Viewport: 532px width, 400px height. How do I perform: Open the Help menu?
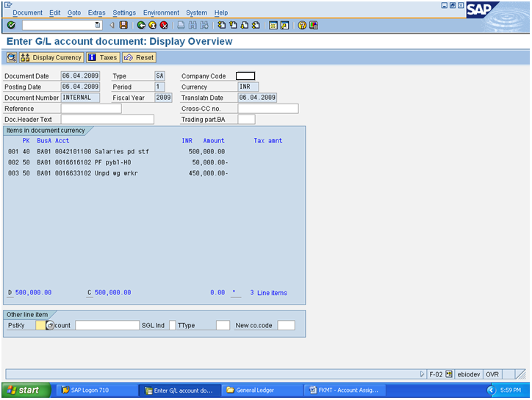[x=221, y=12]
